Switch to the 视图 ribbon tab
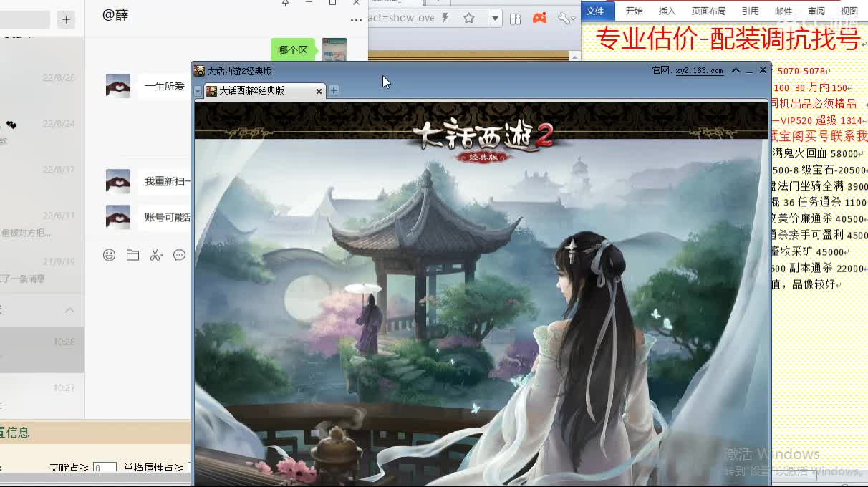868x487 pixels. [849, 11]
